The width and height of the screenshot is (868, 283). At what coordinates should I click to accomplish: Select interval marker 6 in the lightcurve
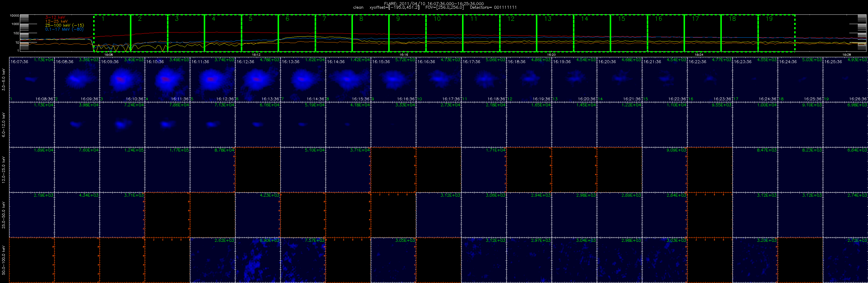pos(288,19)
